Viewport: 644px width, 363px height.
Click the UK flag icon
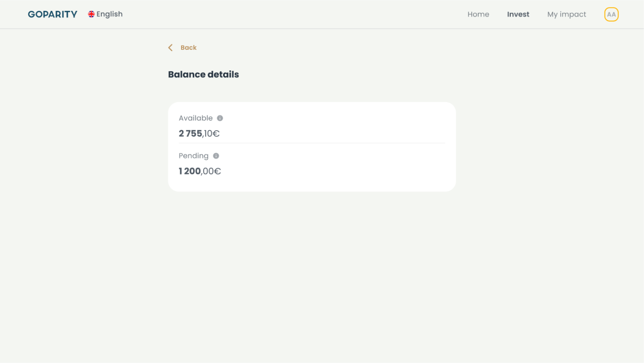click(x=91, y=14)
